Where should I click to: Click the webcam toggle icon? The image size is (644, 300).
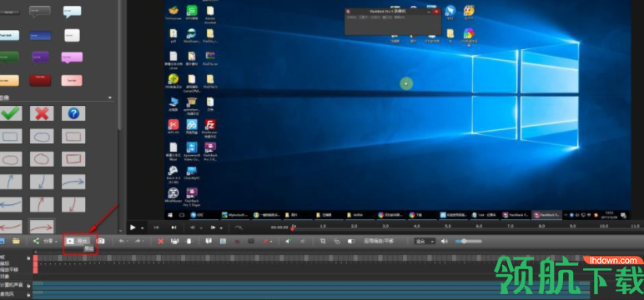[x=350, y=242]
